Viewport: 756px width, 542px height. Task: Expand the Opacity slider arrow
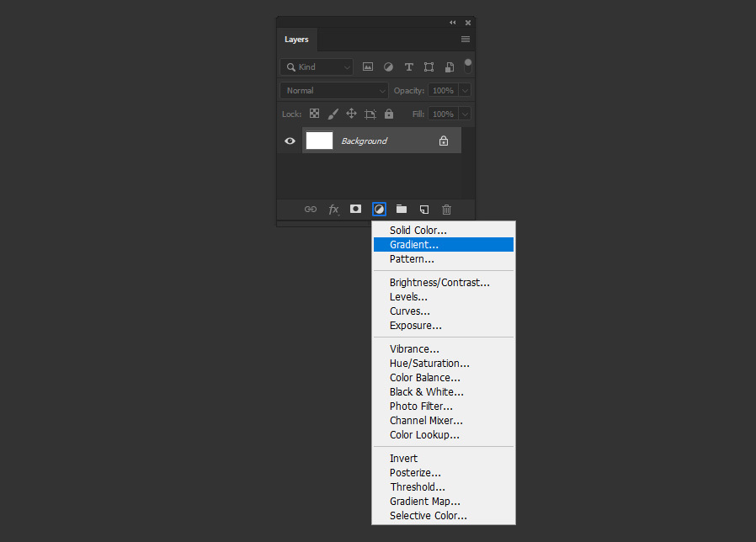pos(465,91)
